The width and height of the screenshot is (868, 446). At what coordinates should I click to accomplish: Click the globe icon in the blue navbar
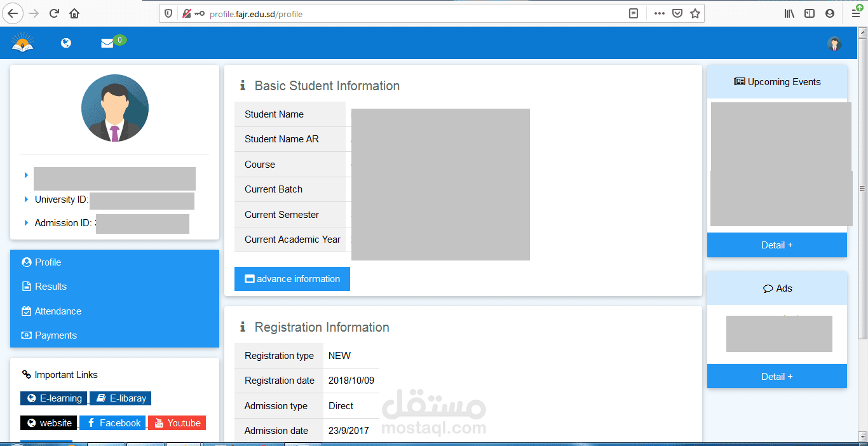tap(65, 43)
